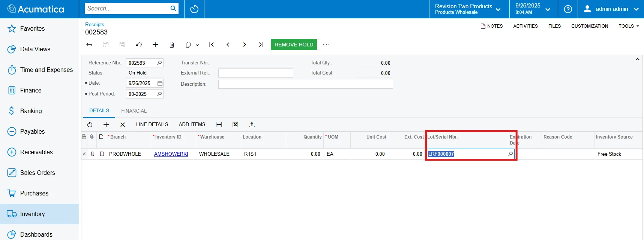Click the Acumatica logo
This screenshot has height=240, width=644.
[36, 9]
